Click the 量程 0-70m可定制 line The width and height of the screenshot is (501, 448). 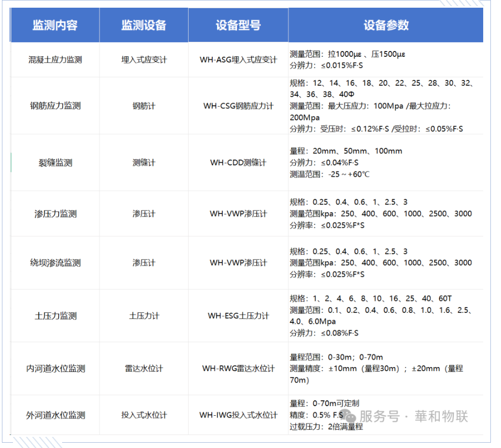325,404
